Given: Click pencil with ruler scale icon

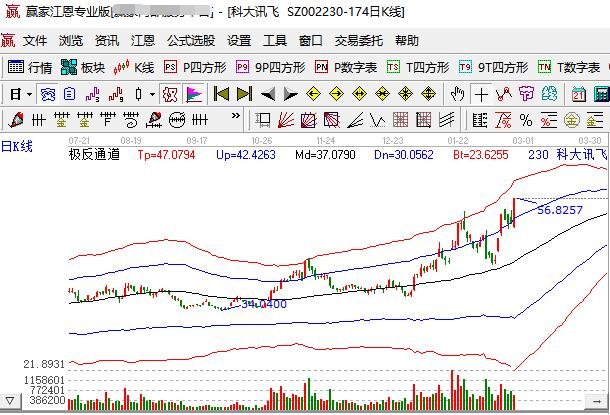Looking at the screenshot, I should click(153, 120).
